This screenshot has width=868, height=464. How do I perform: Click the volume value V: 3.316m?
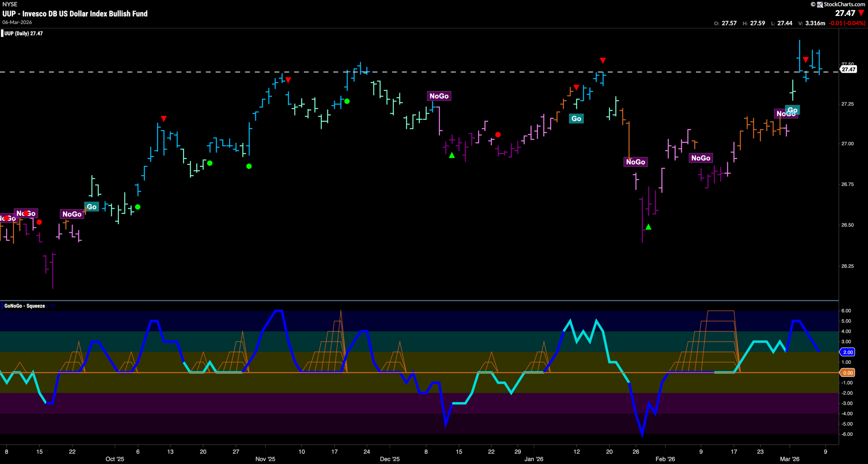point(812,23)
